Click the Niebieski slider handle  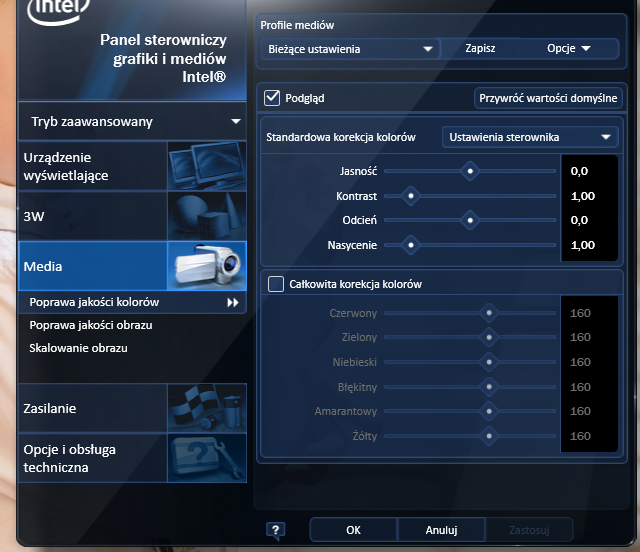pos(489,362)
